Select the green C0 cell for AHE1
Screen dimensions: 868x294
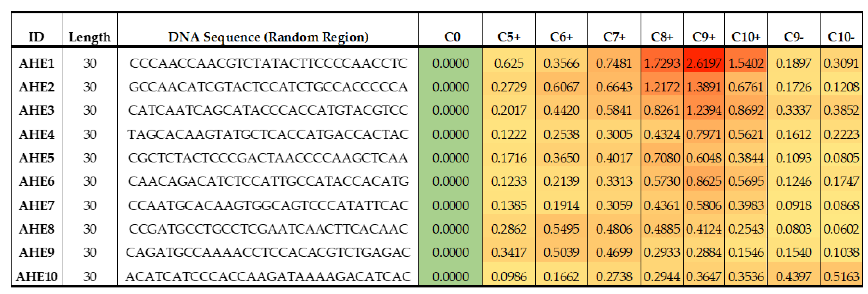[x=451, y=63]
